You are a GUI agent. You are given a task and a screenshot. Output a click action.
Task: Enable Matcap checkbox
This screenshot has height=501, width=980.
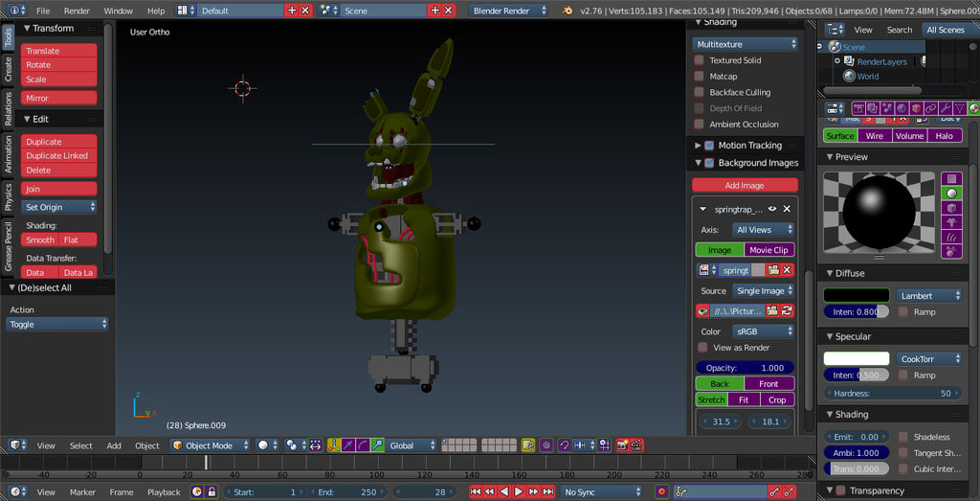pos(700,76)
